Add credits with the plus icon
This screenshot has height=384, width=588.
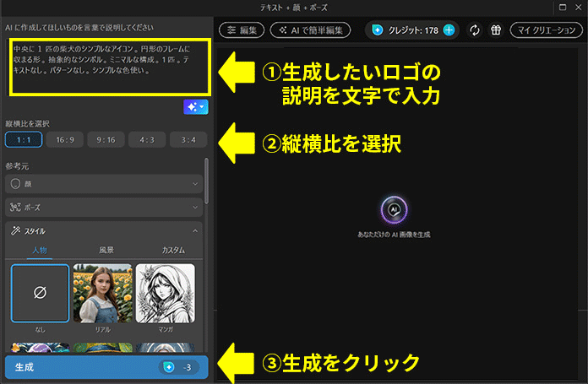tap(449, 30)
